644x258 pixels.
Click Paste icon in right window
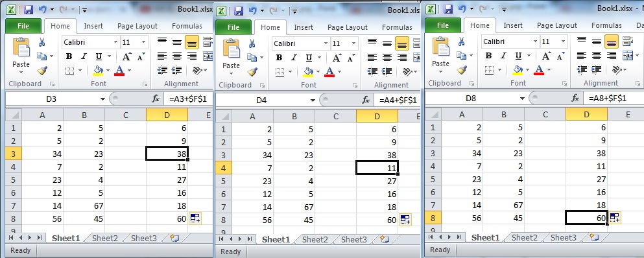point(440,47)
